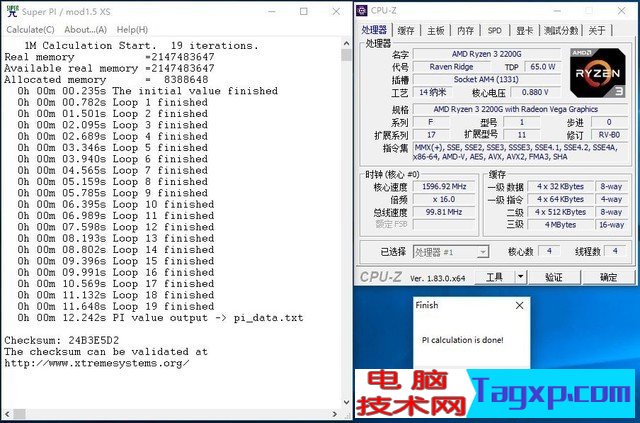Click the 65.0 W TDP value

(542, 67)
